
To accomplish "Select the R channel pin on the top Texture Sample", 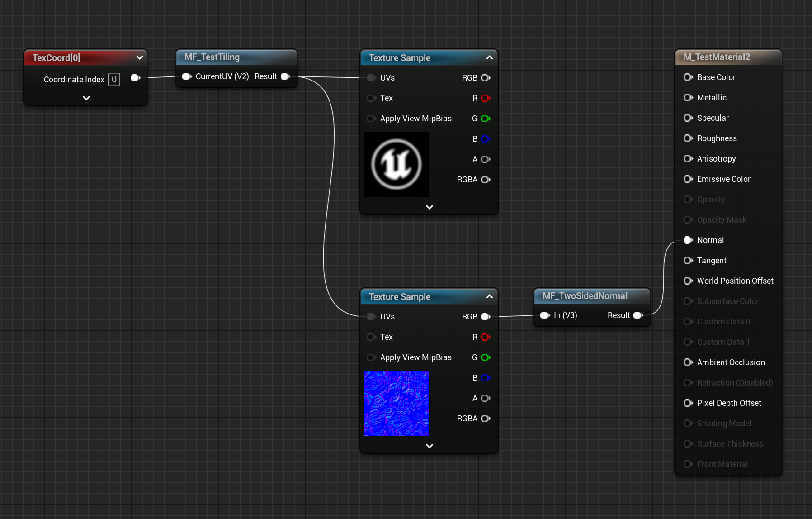I will pos(486,98).
